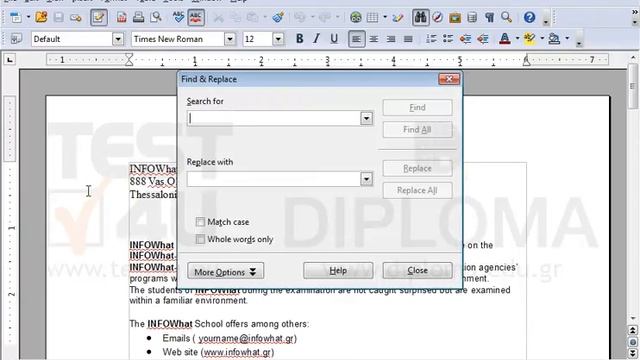640x360 pixels.
Task: Click the Increase Indent icon
Action: coord(482,39)
